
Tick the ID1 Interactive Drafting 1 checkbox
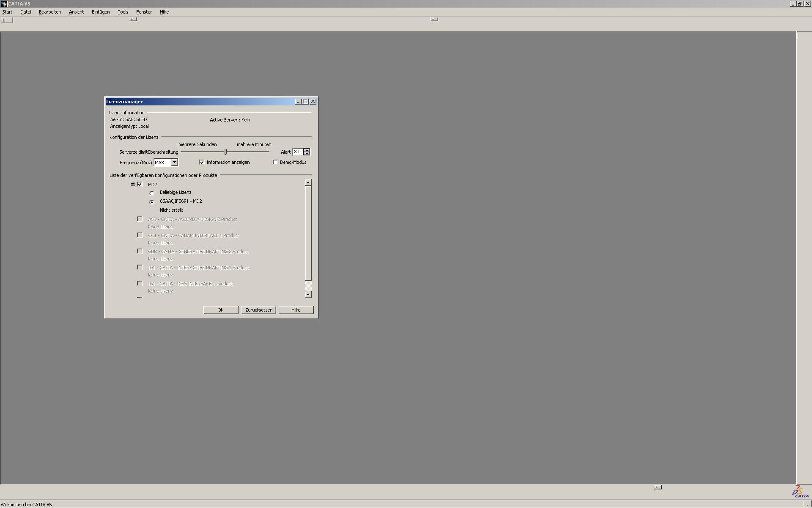[140, 267]
